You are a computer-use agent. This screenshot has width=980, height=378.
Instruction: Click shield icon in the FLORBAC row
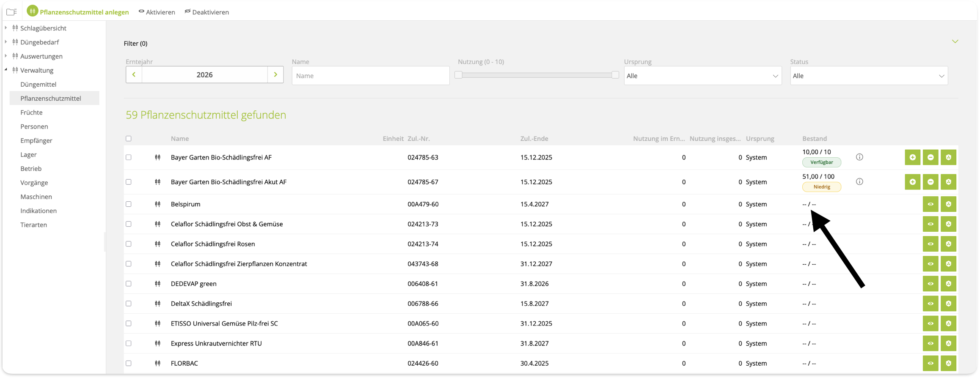[x=948, y=363]
